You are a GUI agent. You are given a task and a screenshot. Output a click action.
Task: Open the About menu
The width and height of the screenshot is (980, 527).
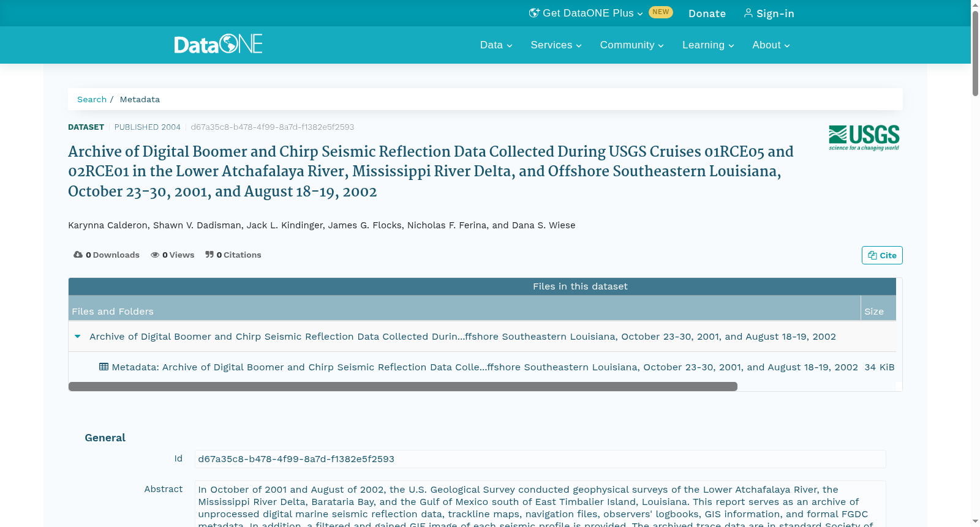pyautogui.click(x=771, y=45)
